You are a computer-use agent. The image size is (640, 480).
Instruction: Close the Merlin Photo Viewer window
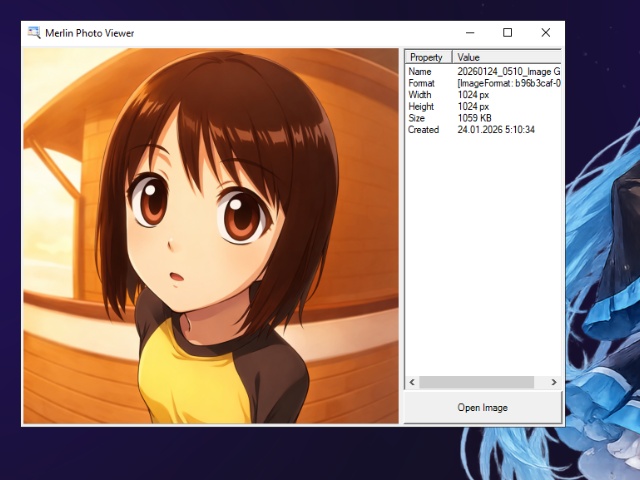click(x=545, y=33)
